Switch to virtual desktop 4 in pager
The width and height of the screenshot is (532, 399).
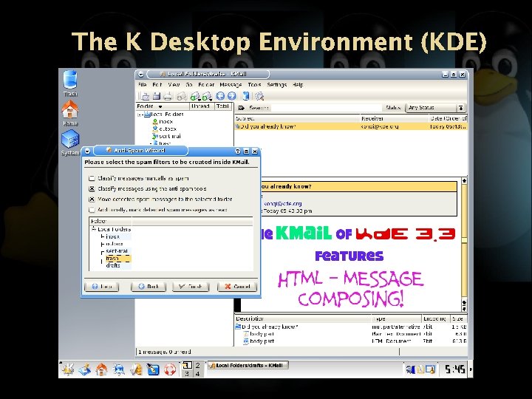point(197,374)
